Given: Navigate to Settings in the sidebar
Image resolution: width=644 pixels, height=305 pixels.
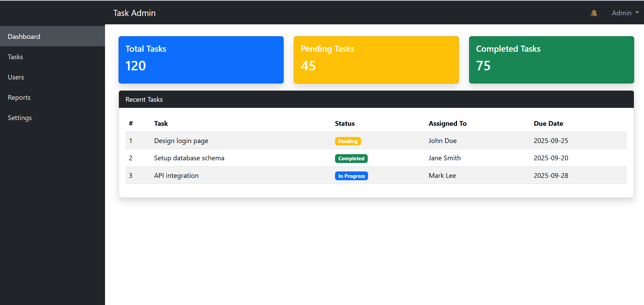Looking at the screenshot, I should 20,118.
